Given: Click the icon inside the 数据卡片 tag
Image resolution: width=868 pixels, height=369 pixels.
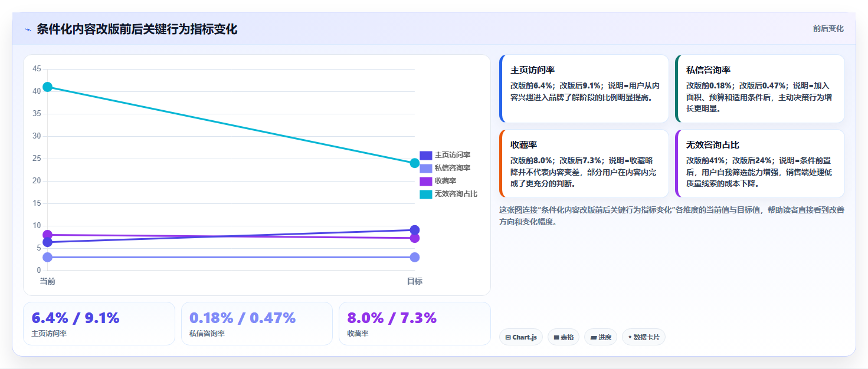Looking at the screenshot, I should coord(630,338).
